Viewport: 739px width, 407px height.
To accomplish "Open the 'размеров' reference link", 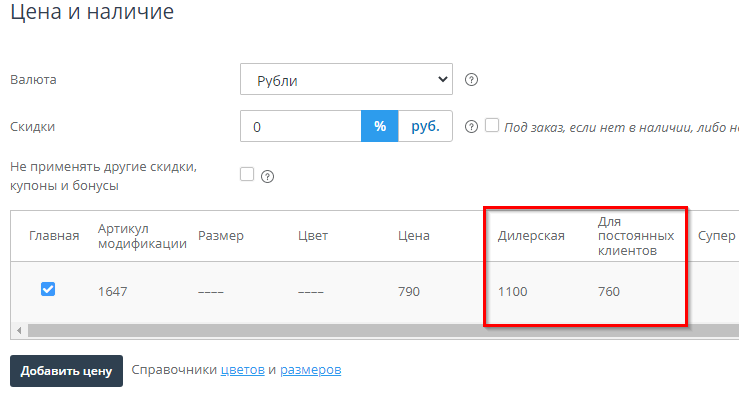I will tap(310, 370).
